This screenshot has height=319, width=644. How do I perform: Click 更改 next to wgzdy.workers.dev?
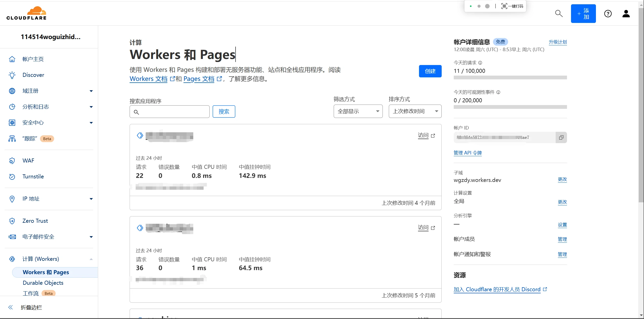pos(562,179)
